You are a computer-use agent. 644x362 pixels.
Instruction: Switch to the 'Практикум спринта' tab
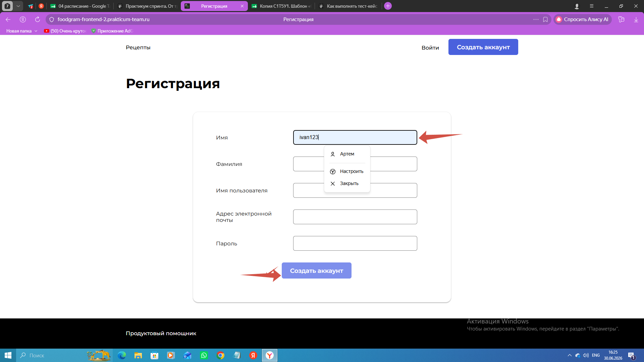click(147, 6)
